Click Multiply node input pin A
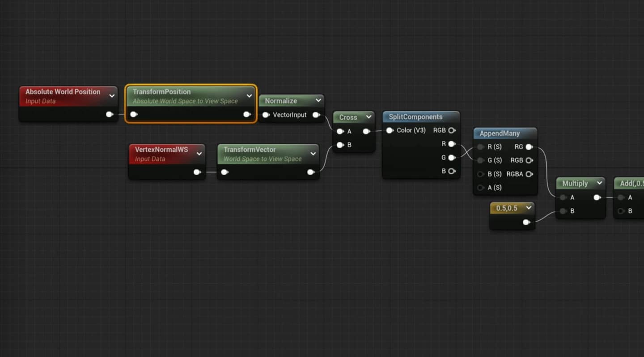The height and width of the screenshot is (357, 644). 563,197
